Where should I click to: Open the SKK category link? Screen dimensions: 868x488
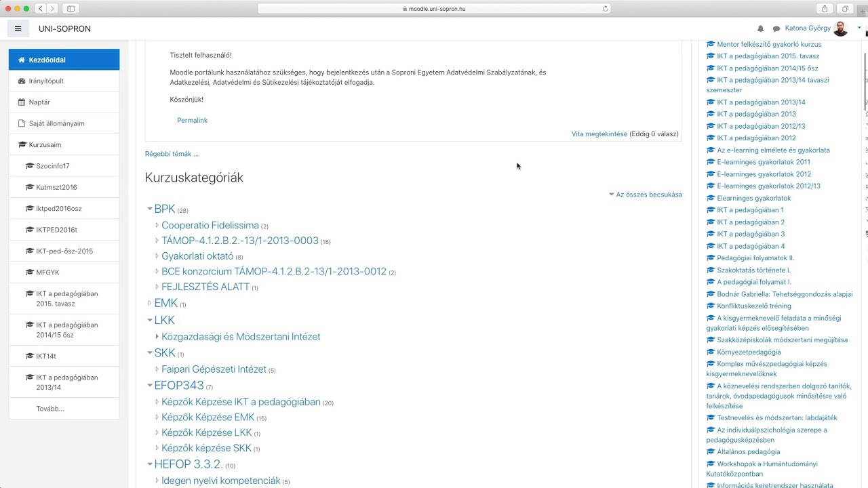[165, 353]
